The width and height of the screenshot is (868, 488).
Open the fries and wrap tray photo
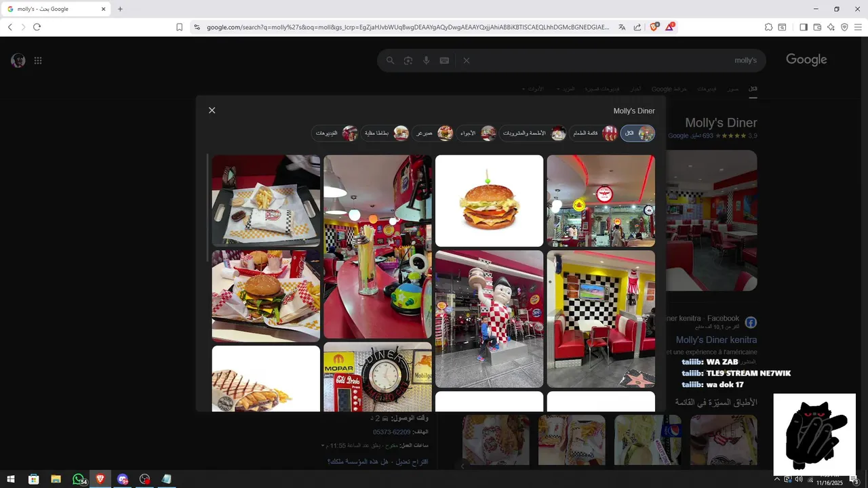(x=266, y=201)
